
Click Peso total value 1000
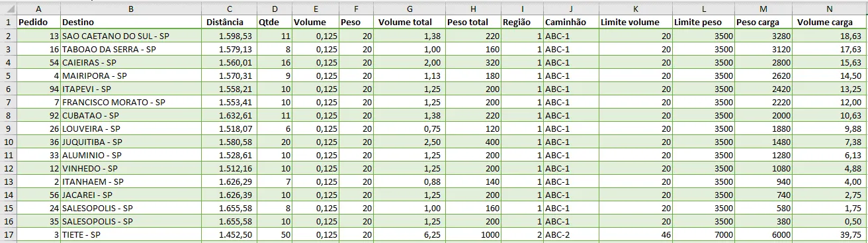pos(472,234)
